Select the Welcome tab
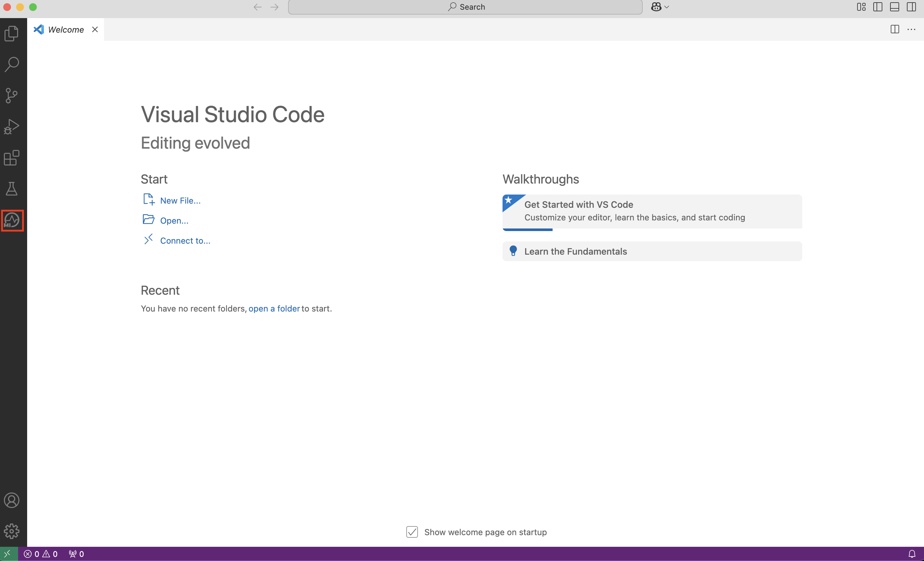Screen dimensions: 924x561 click(66, 30)
